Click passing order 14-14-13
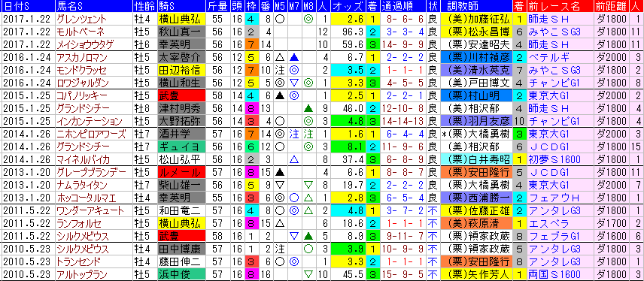Screen dimensions: 644x281 [x=402, y=121]
